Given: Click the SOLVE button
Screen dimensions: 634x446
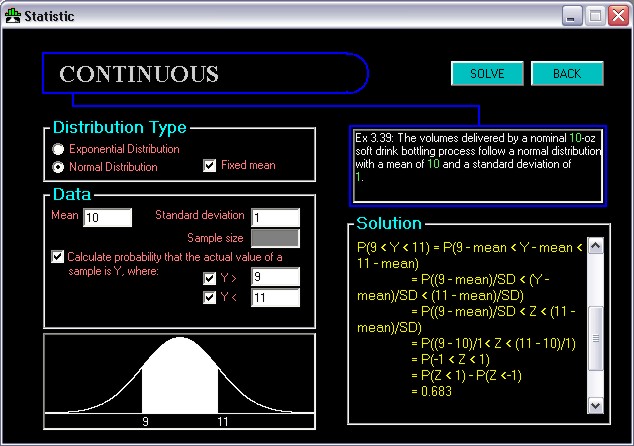Looking at the screenshot, I should coord(487,74).
